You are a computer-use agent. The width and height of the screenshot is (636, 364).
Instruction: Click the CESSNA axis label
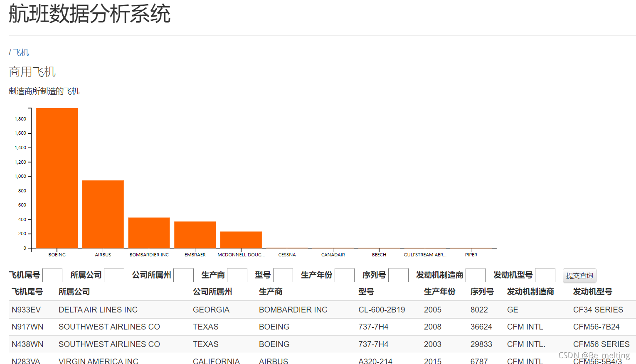coord(287,255)
